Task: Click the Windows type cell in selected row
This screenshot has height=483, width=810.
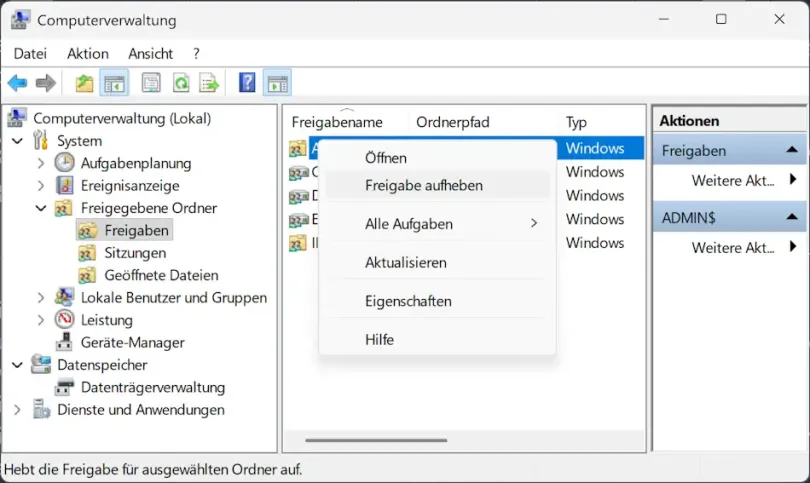Action: tap(595, 148)
